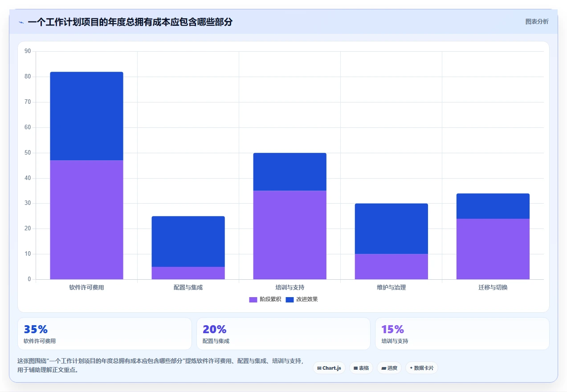
Task: Click 培训与支持 caption under 15%
Action: coord(395,341)
